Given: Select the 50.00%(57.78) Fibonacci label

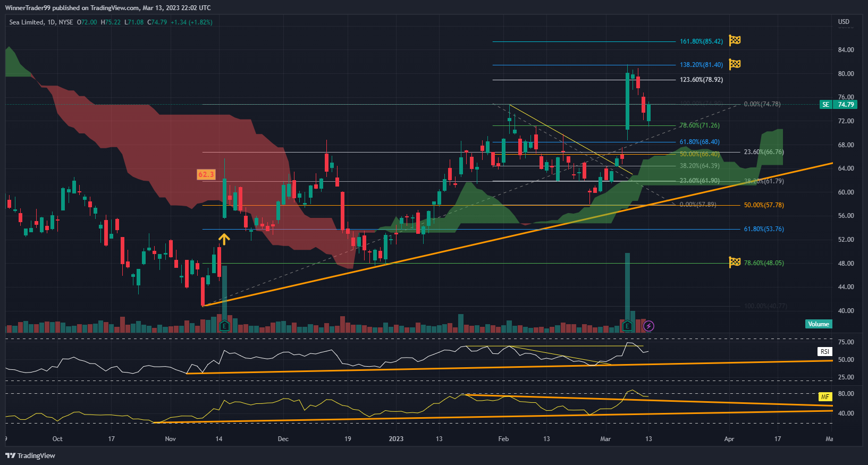Looking at the screenshot, I should pos(764,205).
